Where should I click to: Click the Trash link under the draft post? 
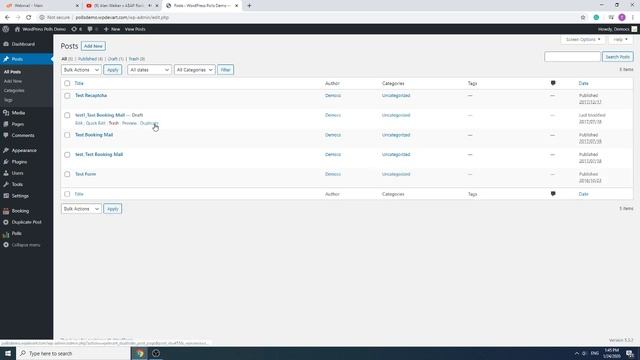[114, 123]
